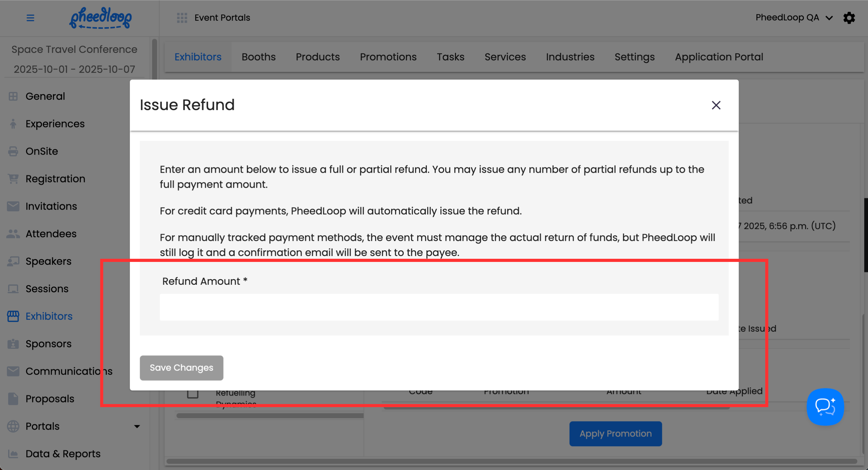The width and height of the screenshot is (868, 470).
Task: Open the Event Portals grid icon
Action: point(182,18)
